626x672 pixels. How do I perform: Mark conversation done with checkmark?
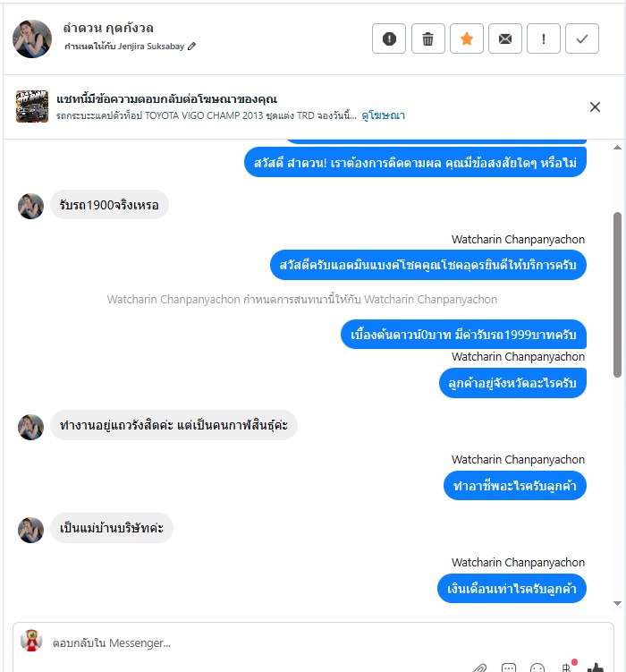(582, 38)
